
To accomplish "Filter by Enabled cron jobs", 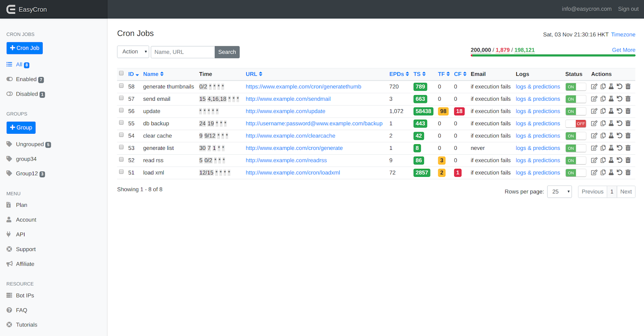I will 26,79.
